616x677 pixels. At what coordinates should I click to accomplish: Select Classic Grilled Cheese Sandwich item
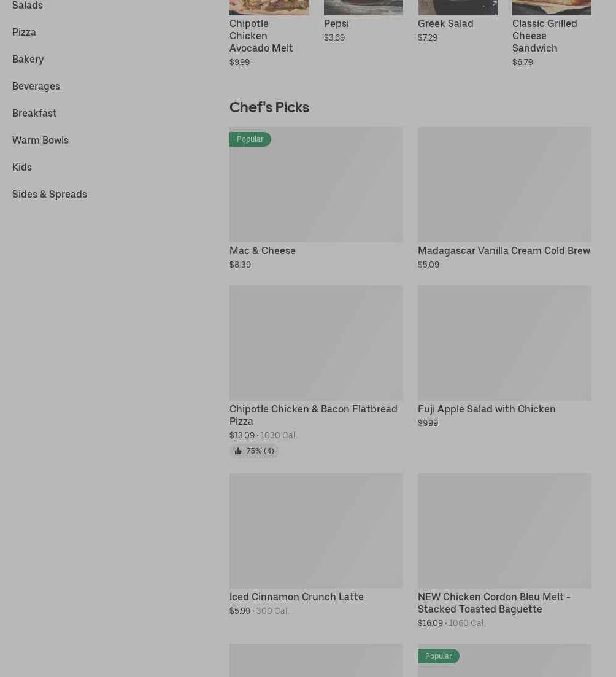(x=545, y=36)
